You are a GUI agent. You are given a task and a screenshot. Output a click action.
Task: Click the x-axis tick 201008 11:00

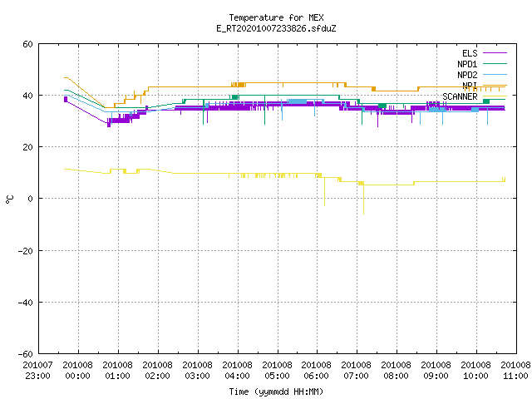(x=515, y=371)
